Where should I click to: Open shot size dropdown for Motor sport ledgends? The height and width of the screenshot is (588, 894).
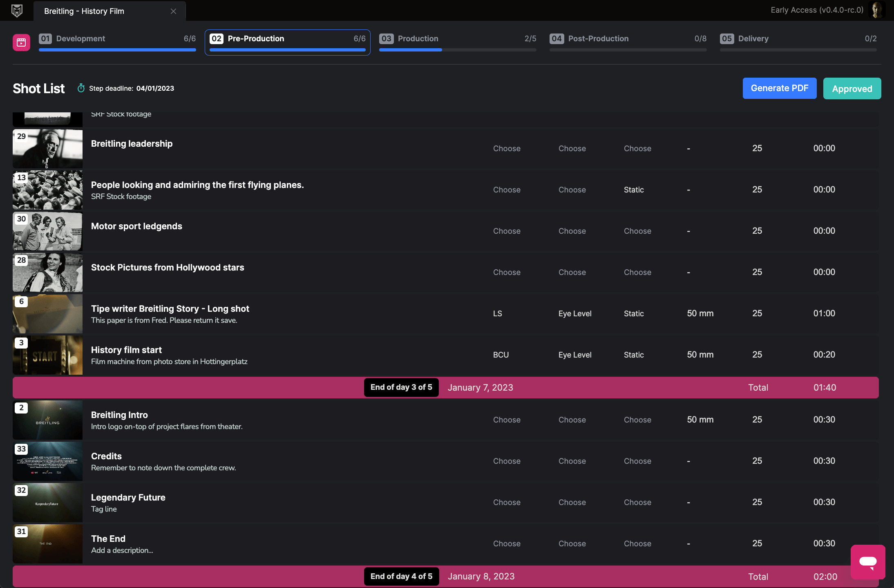pos(507,231)
